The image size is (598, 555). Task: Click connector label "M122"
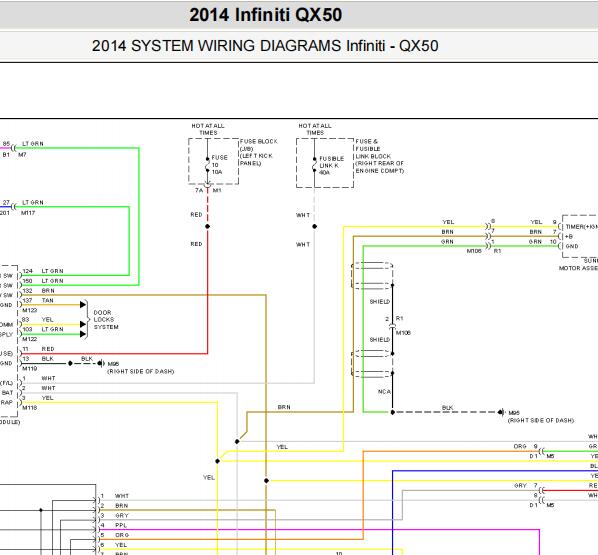coord(30,339)
